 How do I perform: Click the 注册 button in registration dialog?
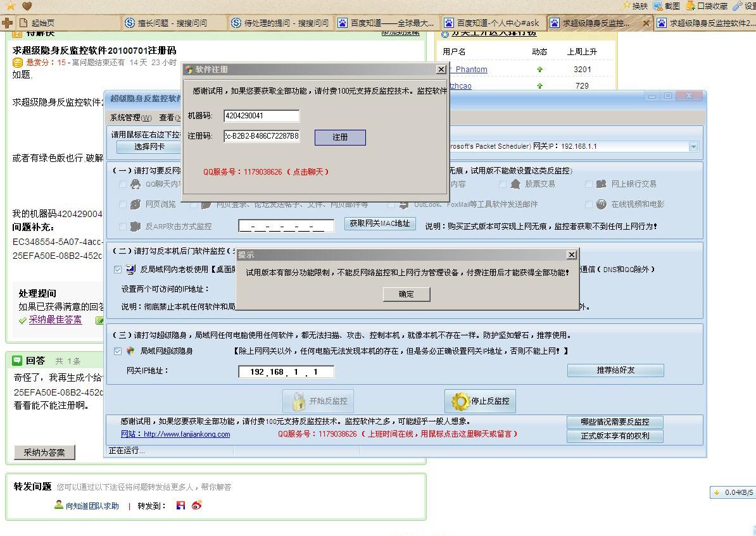click(340, 137)
